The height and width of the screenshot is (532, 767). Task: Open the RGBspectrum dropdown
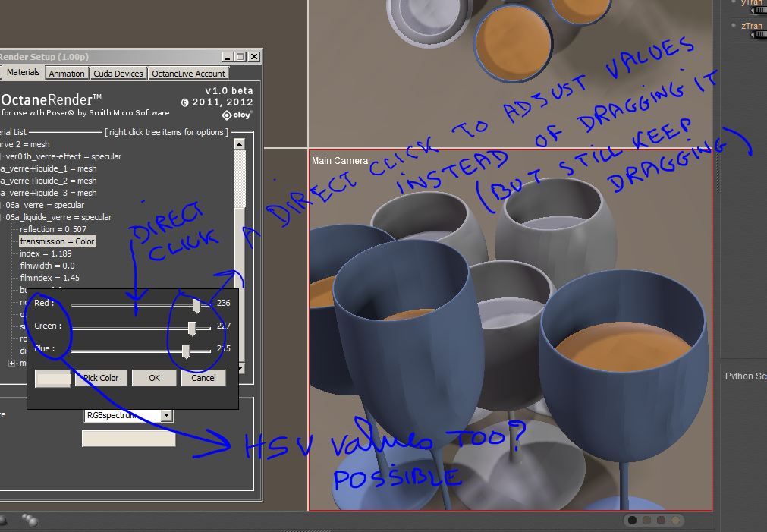167,416
